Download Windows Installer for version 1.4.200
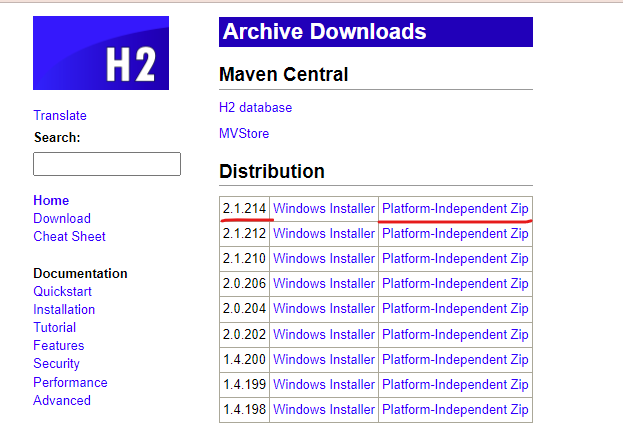 click(x=324, y=359)
